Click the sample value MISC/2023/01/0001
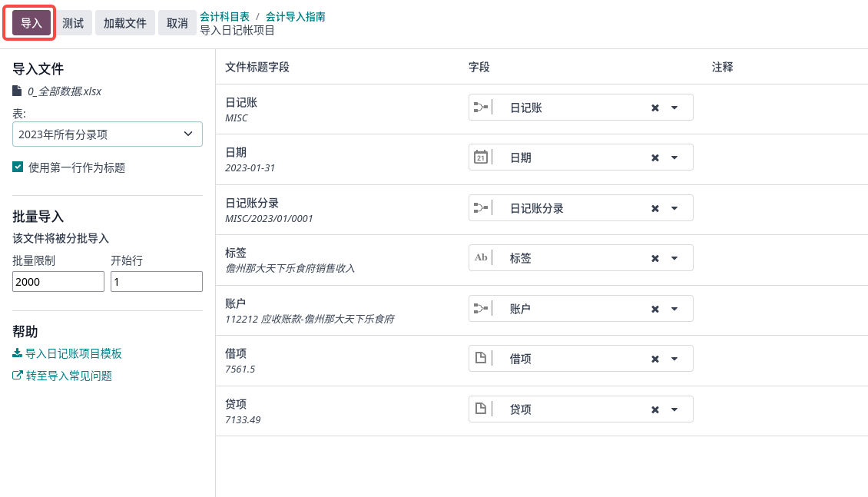 tap(269, 219)
